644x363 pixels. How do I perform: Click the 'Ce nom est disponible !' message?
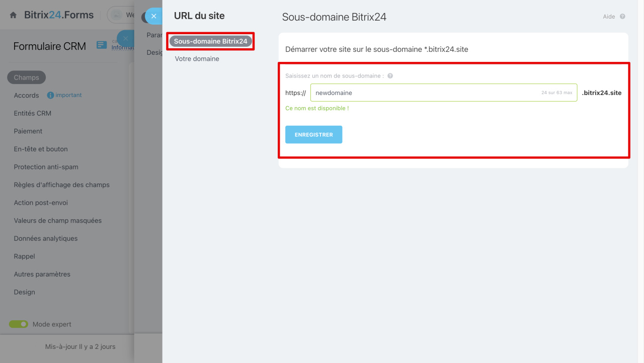click(317, 108)
